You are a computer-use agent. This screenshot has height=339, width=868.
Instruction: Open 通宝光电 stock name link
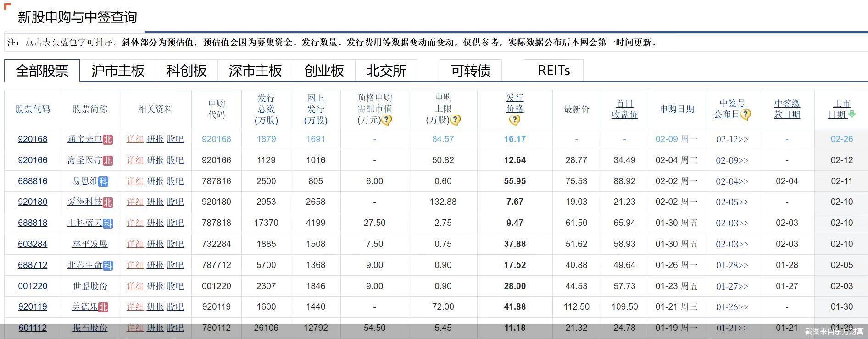pyautogui.click(x=85, y=139)
